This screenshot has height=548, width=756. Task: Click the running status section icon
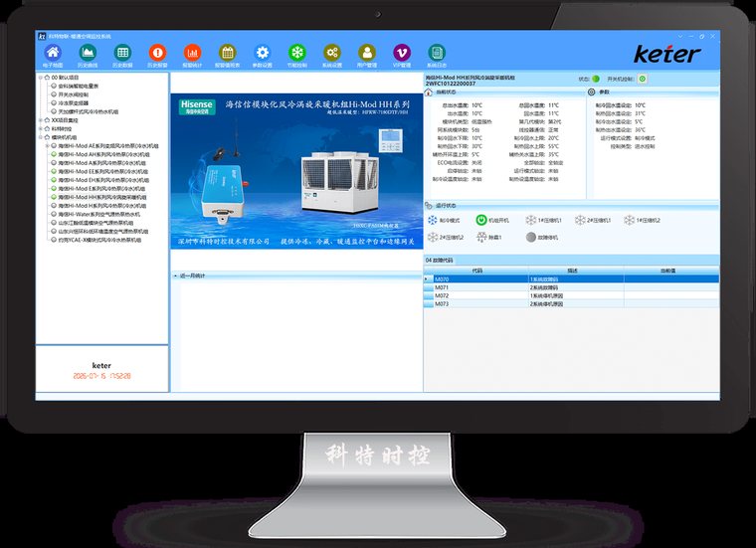(429, 206)
